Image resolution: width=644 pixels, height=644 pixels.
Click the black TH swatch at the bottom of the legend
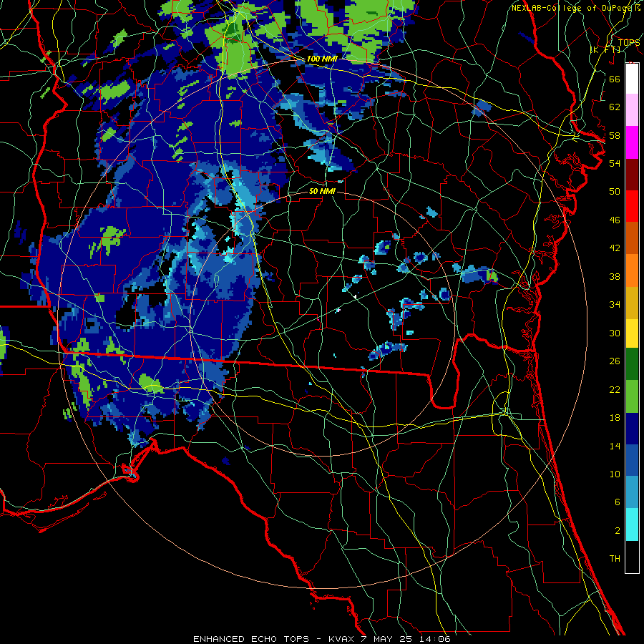click(x=632, y=557)
